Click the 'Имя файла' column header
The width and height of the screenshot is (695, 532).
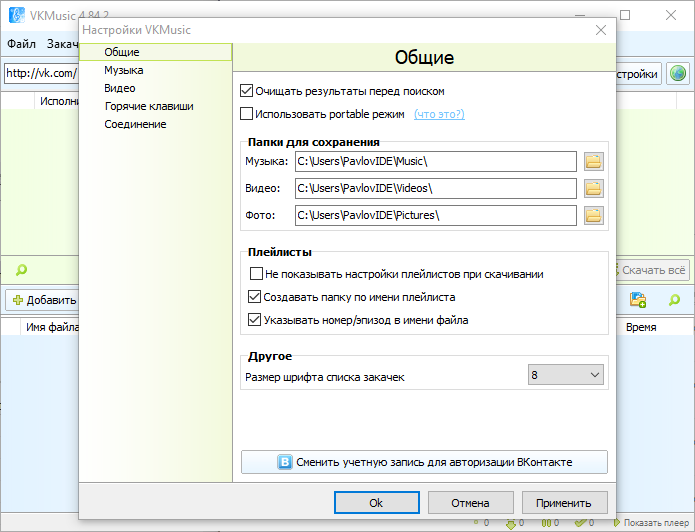[51, 327]
